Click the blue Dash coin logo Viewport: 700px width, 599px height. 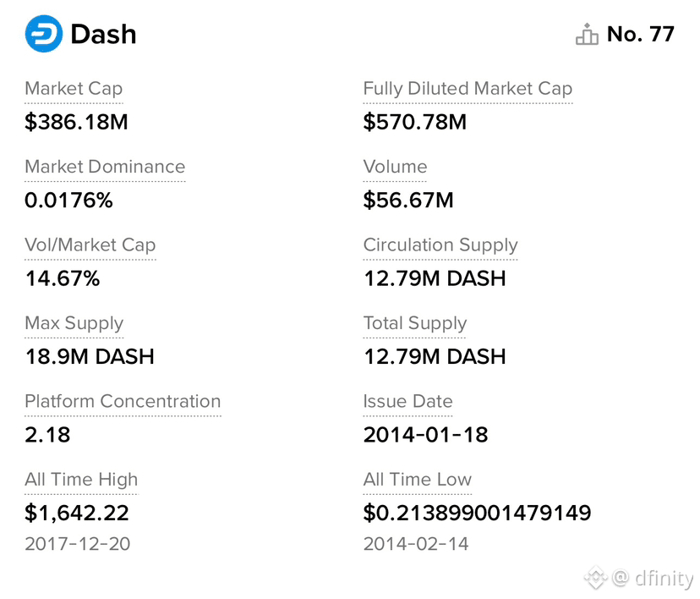tap(44, 34)
